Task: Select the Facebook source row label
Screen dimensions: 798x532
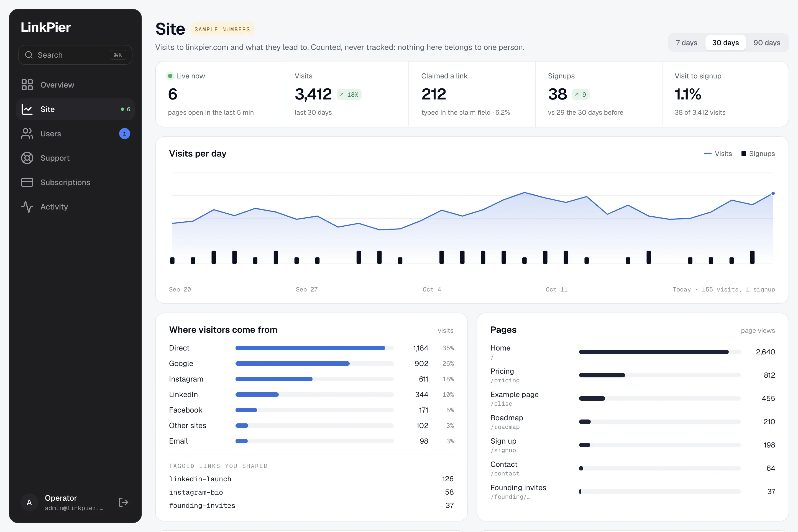Action: 186,410
